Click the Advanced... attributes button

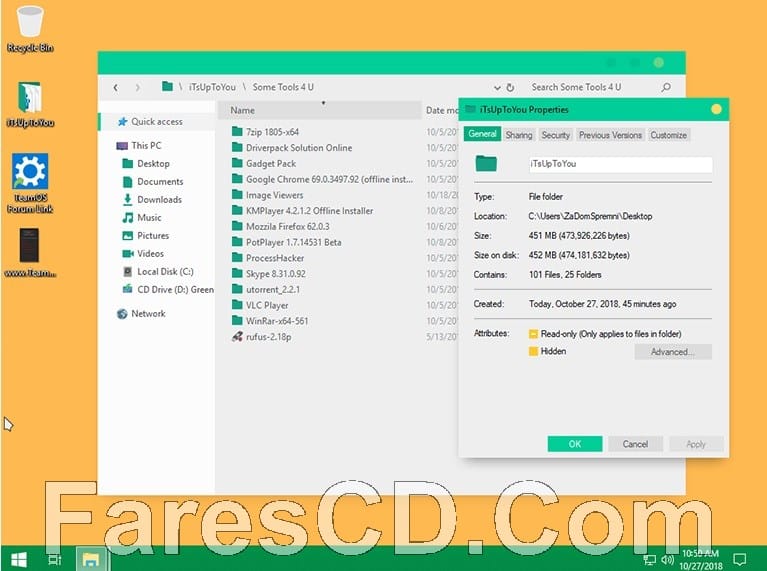pyautogui.click(x=673, y=352)
